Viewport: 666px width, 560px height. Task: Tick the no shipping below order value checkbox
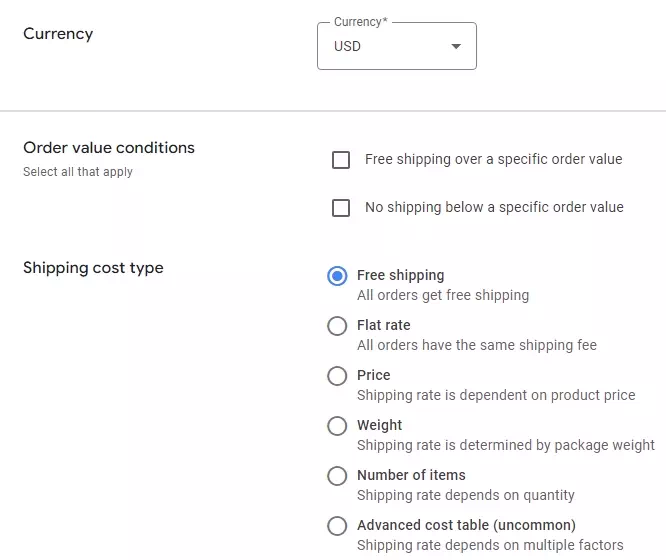coord(341,208)
